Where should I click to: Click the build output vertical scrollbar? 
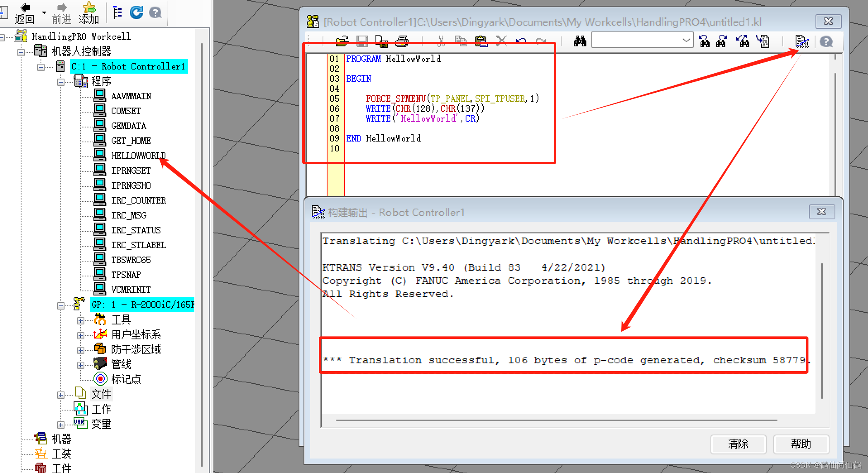(x=822, y=331)
